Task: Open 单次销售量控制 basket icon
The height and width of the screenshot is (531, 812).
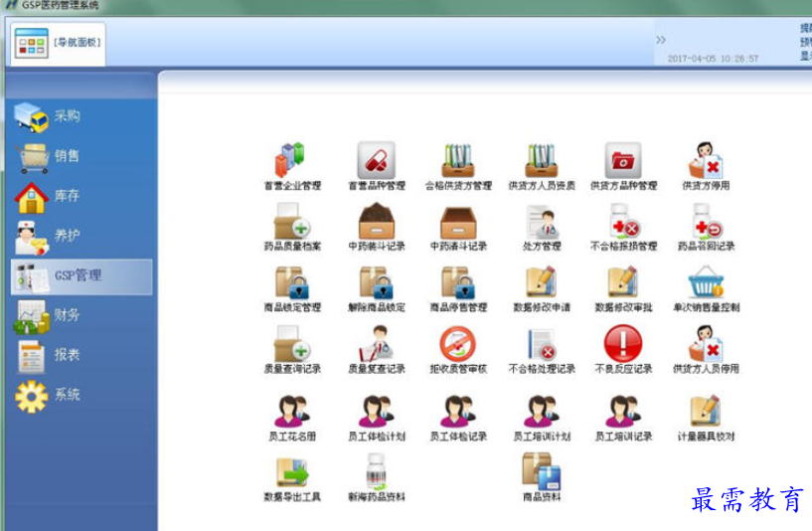Action: [706, 282]
